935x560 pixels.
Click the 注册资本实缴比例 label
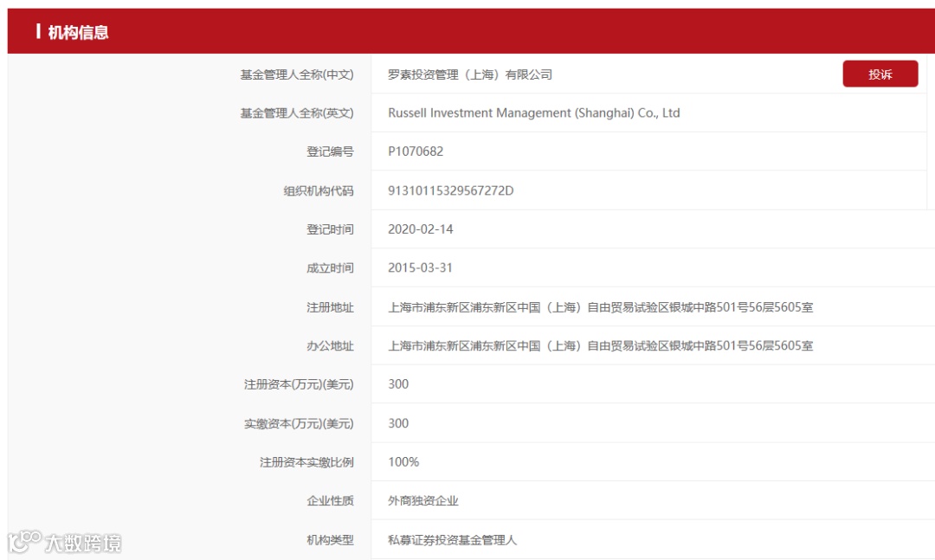pyautogui.click(x=306, y=462)
